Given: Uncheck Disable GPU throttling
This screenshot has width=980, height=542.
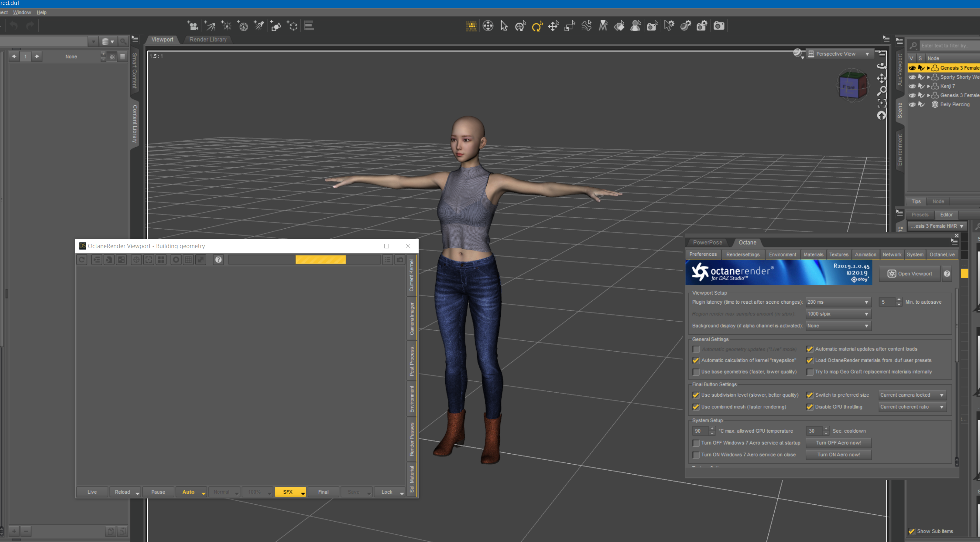Looking at the screenshot, I should [810, 407].
